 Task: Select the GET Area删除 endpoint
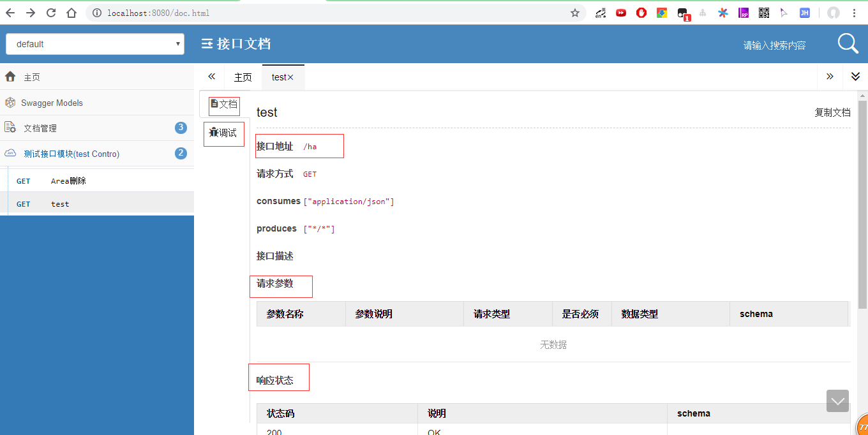pos(97,181)
